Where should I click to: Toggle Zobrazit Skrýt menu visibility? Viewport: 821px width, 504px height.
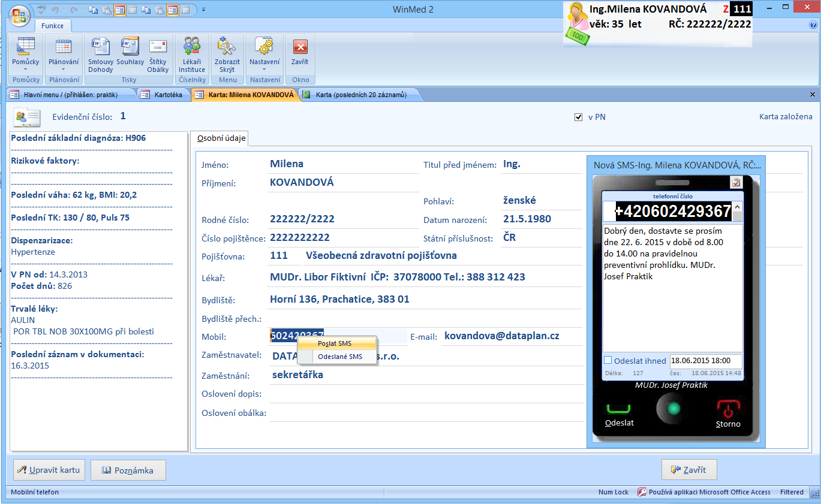click(x=227, y=54)
